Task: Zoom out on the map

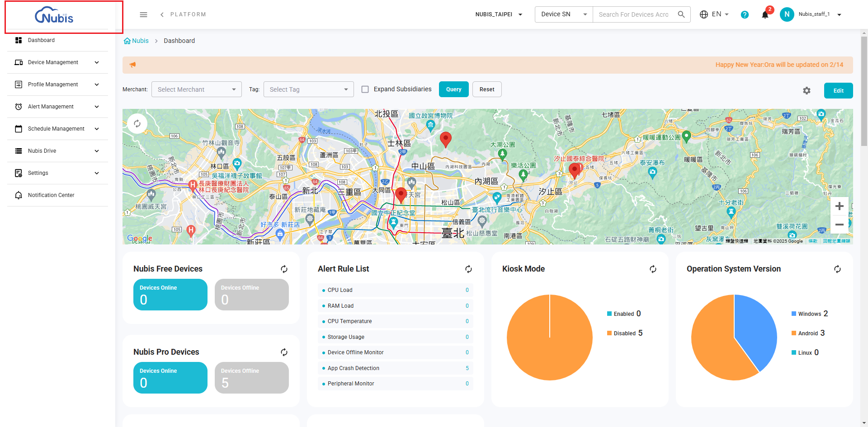Action: (840, 225)
